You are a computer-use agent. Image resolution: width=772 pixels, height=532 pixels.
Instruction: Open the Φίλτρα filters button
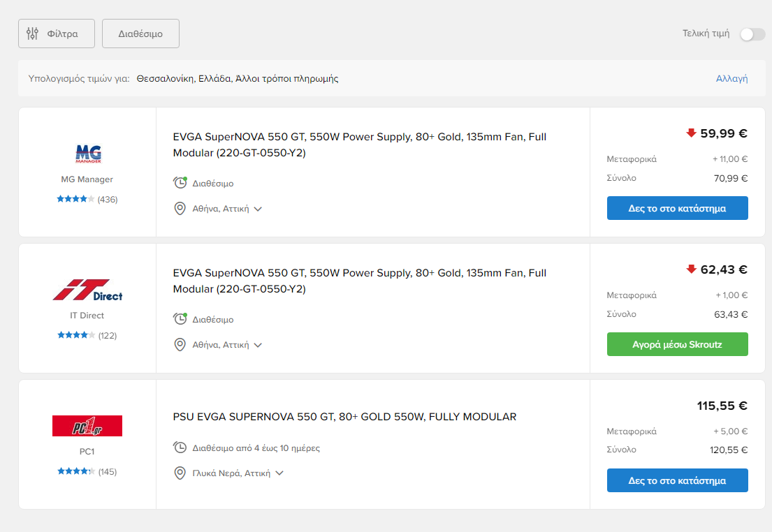tap(57, 34)
